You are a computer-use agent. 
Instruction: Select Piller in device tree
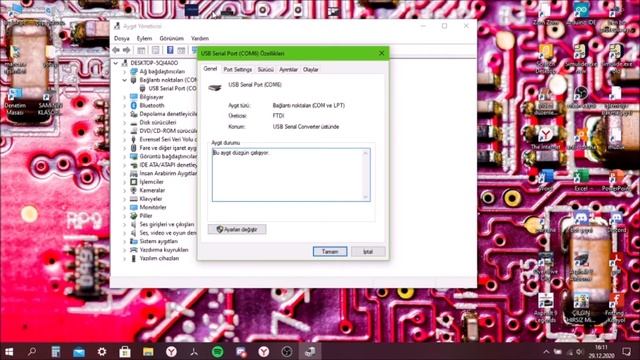point(146,216)
